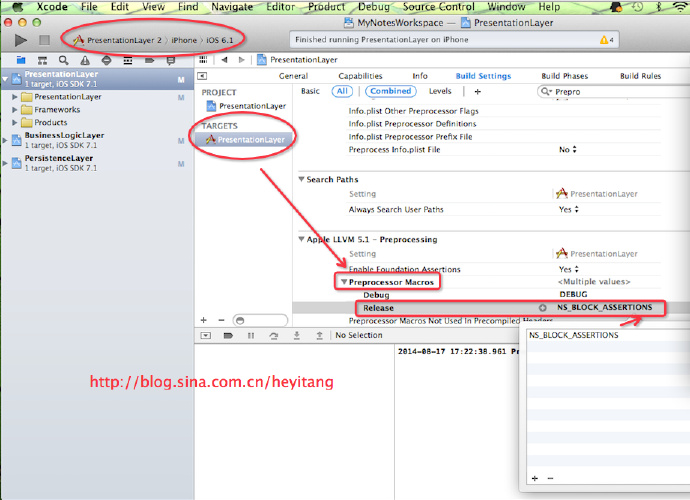Change Always Search User Paths Yes popup
This screenshot has width=690, height=500.
pyautogui.click(x=569, y=210)
